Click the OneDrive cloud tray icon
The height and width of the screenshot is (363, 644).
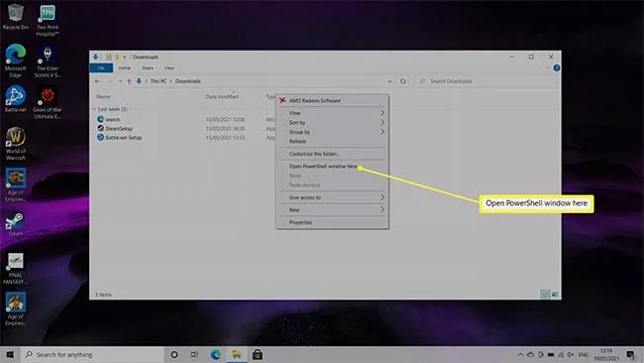531,354
